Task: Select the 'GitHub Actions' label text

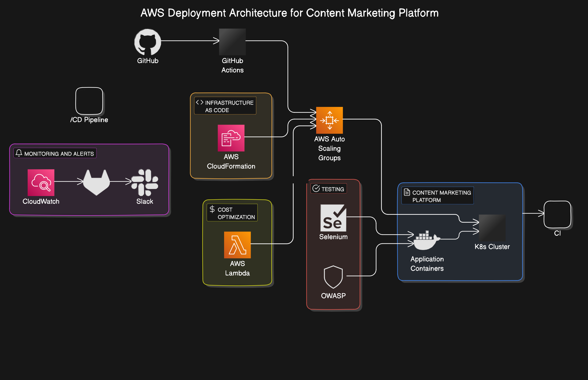Action: click(x=232, y=65)
